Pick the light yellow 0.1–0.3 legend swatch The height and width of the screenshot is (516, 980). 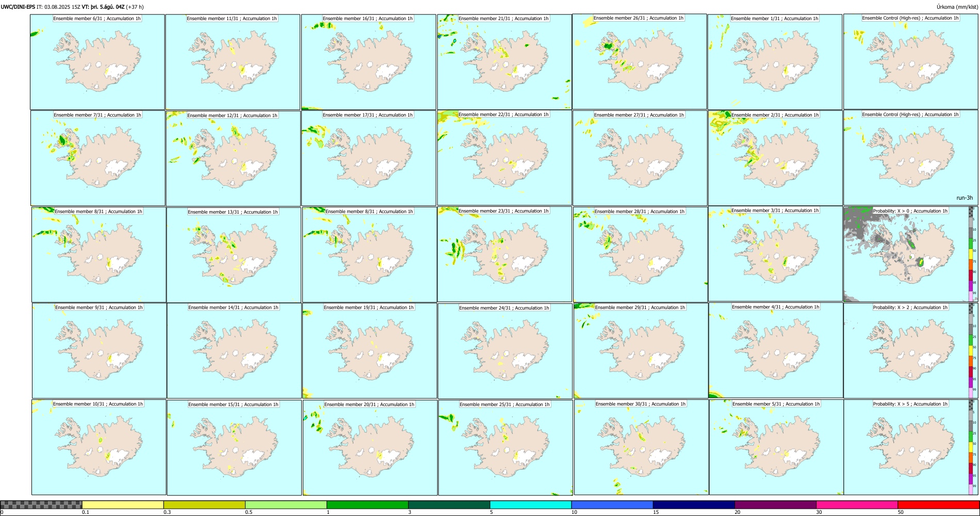[123, 505]
